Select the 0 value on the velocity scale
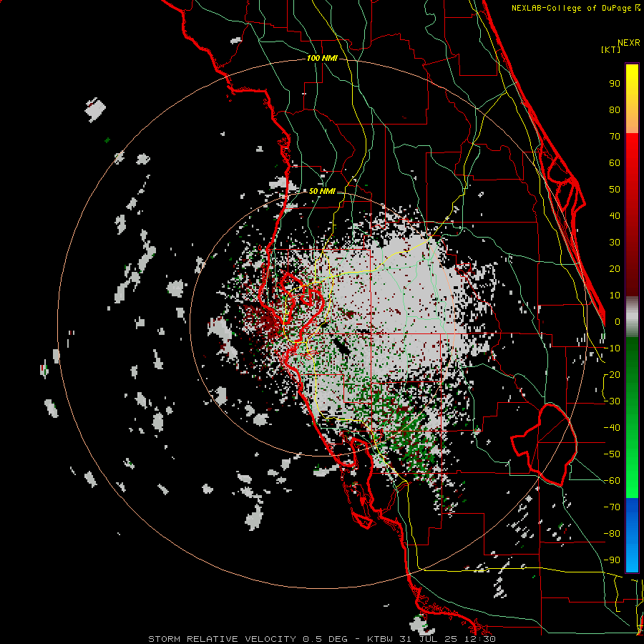The width and height of the screenshot is (644, 644). click(x=618, y=322)
